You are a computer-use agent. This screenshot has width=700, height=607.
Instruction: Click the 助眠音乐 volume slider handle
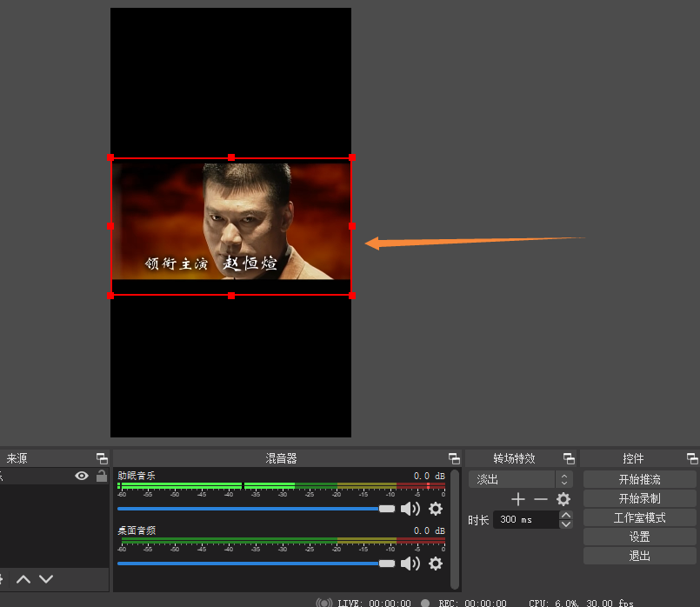tap(387, 509)
